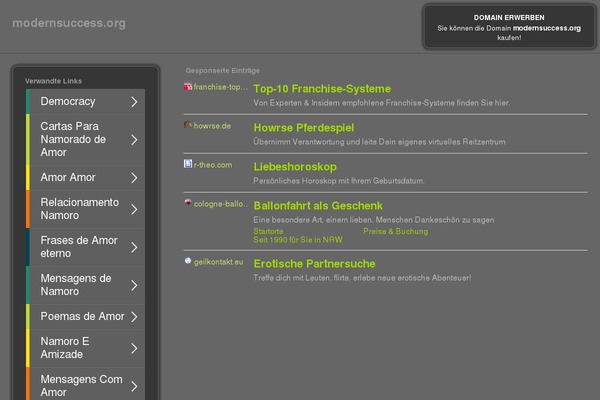Open the Liebeshoroskop headline link

point(295,167)
